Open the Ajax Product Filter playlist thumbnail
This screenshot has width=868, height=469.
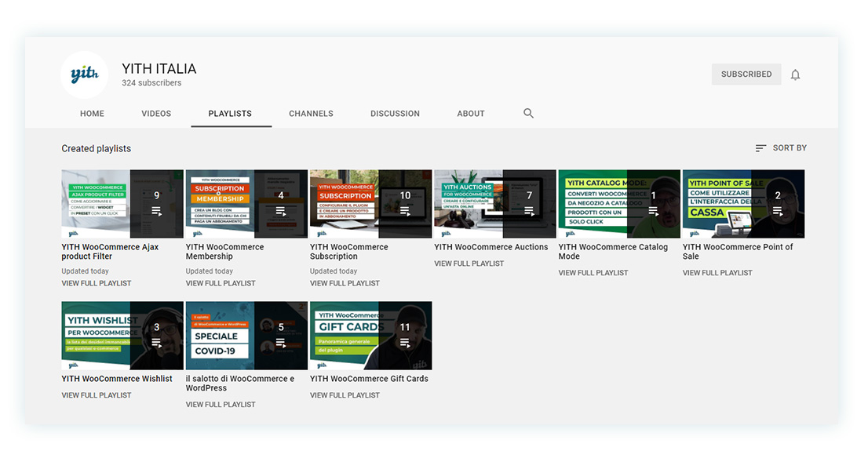tap(122, 204)
